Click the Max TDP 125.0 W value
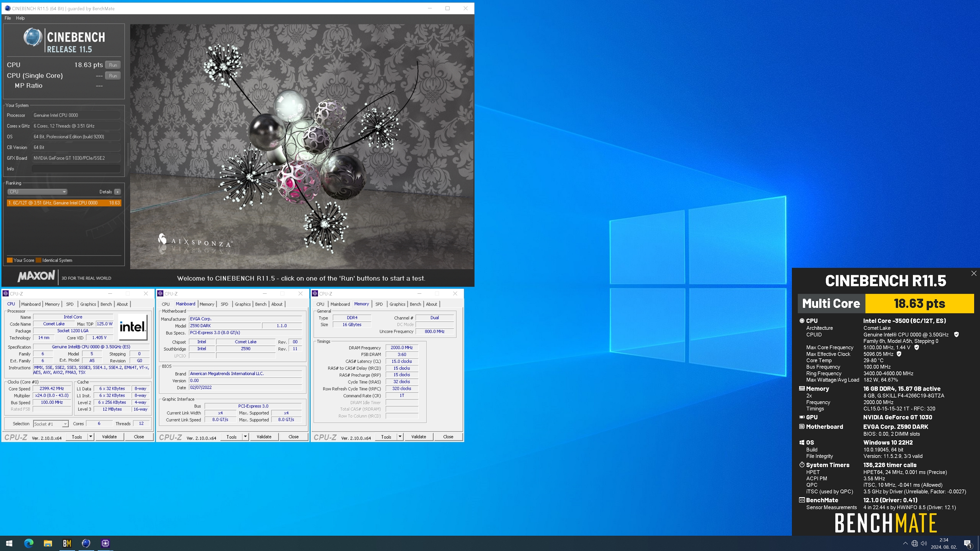 coord(105,324)
